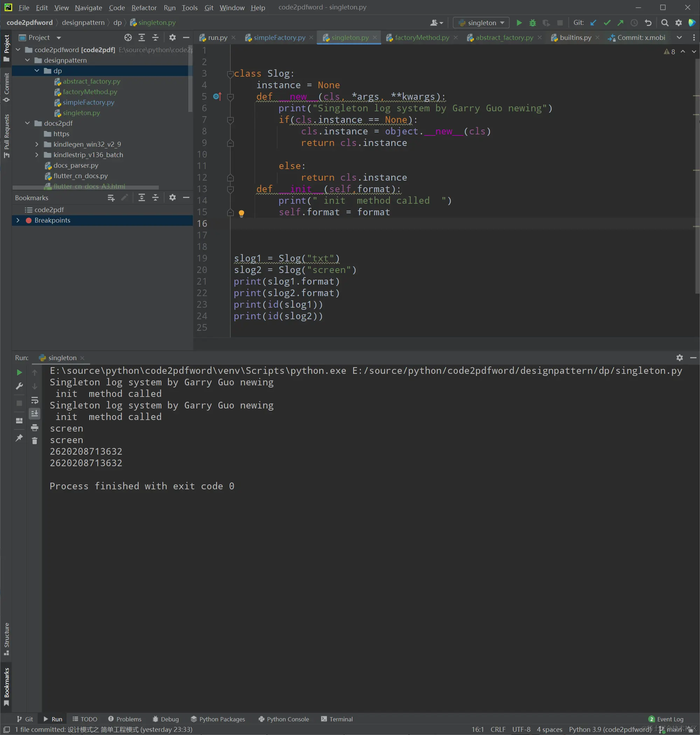Viewport: 700px width, 735px height.
Task: Start debugging with the Debug bug icon
Action: pyautogui.click(x=532, y=23)
